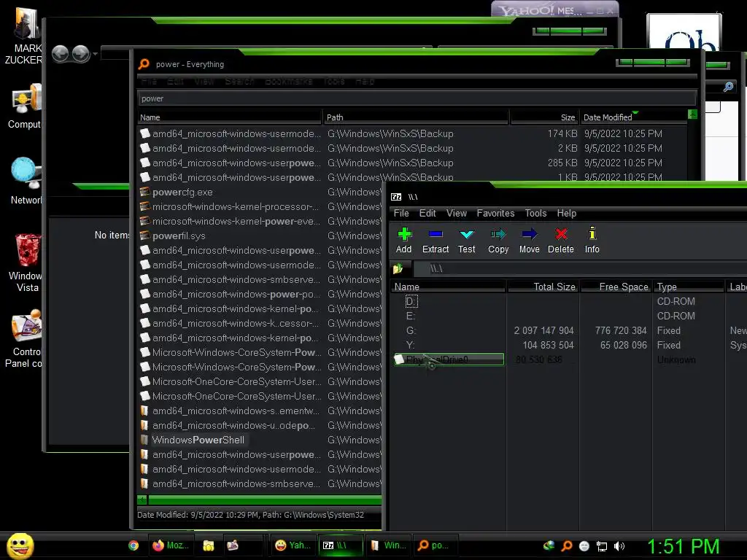The image size is (747, 560).
Task: Open Info in the 7-Zip toolbar
Action: coord(592,241)
